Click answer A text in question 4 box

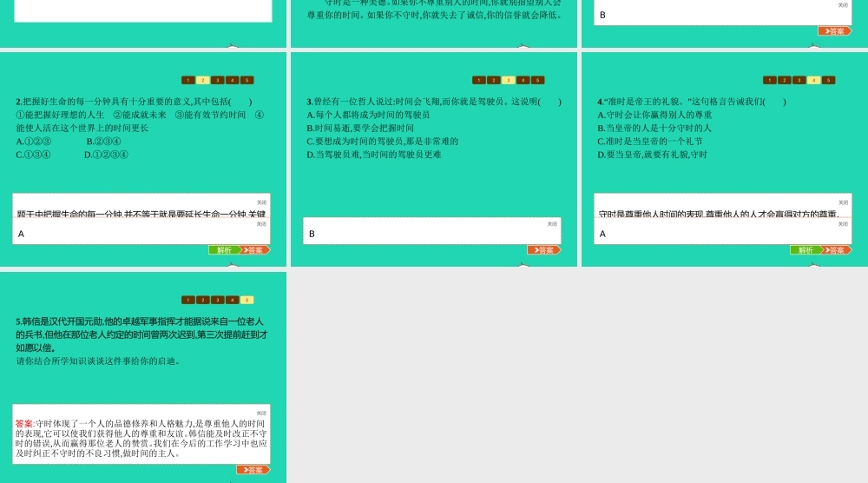pyautogui.click(x=603, y=235)
